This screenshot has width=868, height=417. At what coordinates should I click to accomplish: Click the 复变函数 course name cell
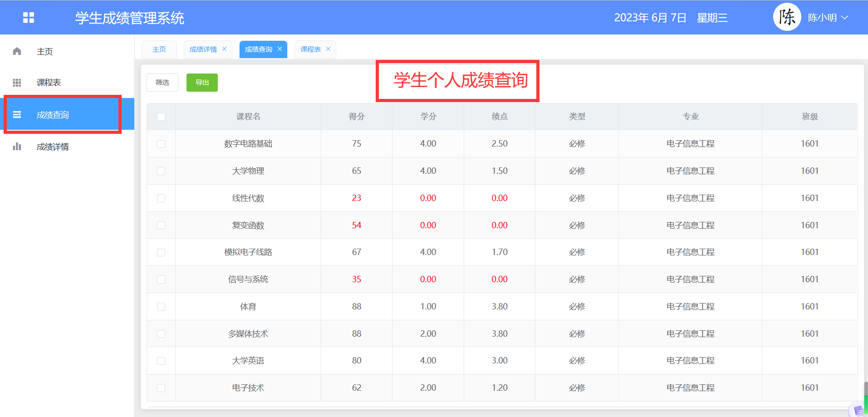tap(248, 226)
